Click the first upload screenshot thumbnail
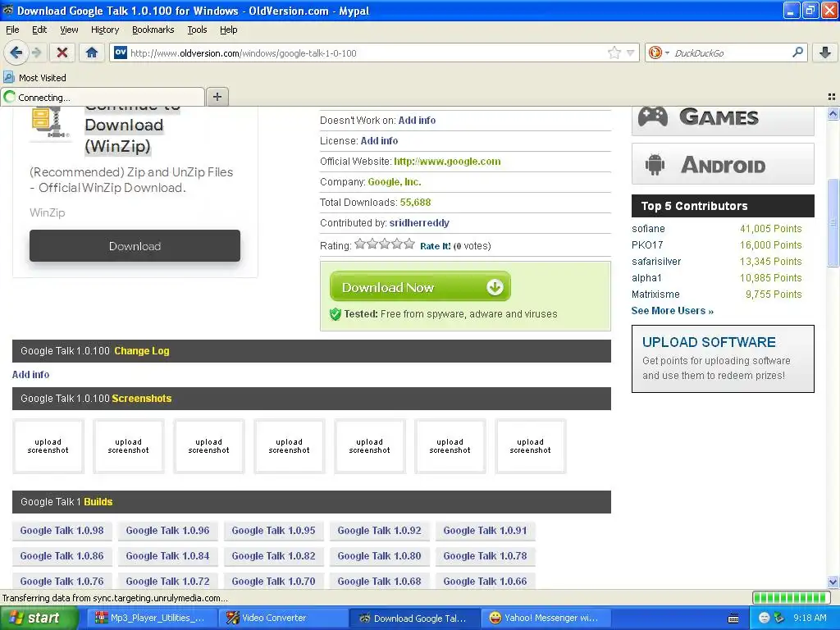The width and height of the screenshot is (840, 630). [48, 446]
